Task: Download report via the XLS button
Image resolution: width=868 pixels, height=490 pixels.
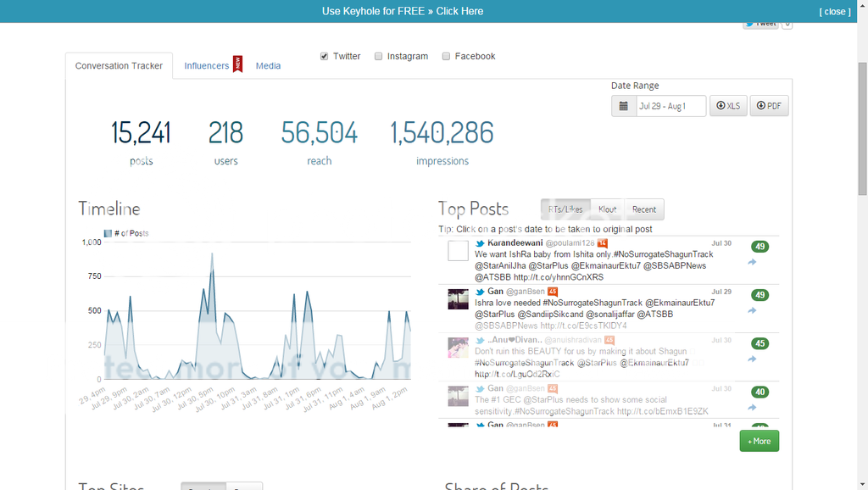Action: click(728, 106)
